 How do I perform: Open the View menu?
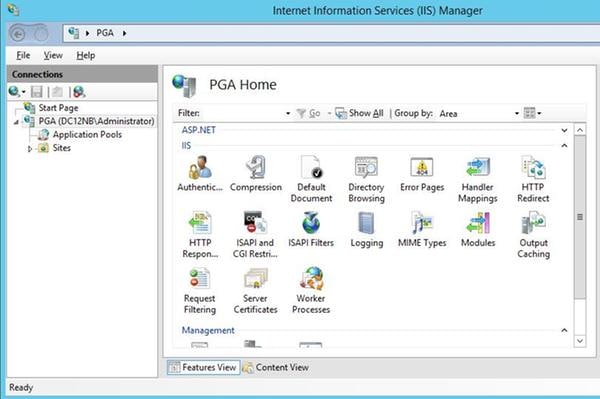[x=53, y=55]
